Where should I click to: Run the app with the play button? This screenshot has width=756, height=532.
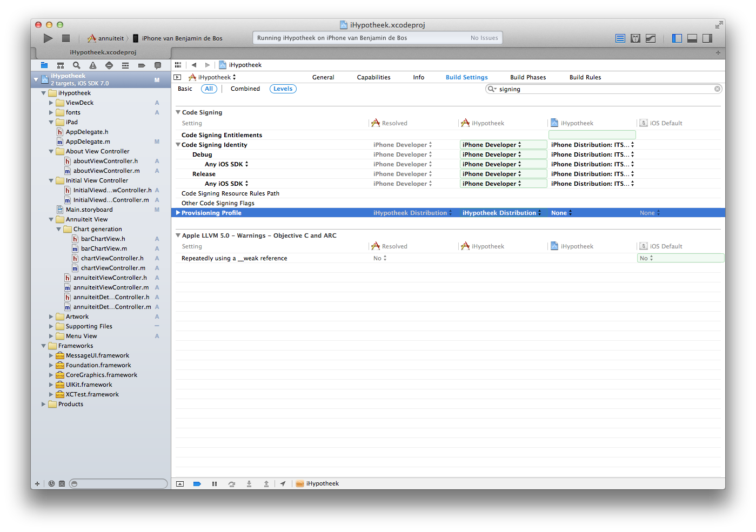[48, 38]
